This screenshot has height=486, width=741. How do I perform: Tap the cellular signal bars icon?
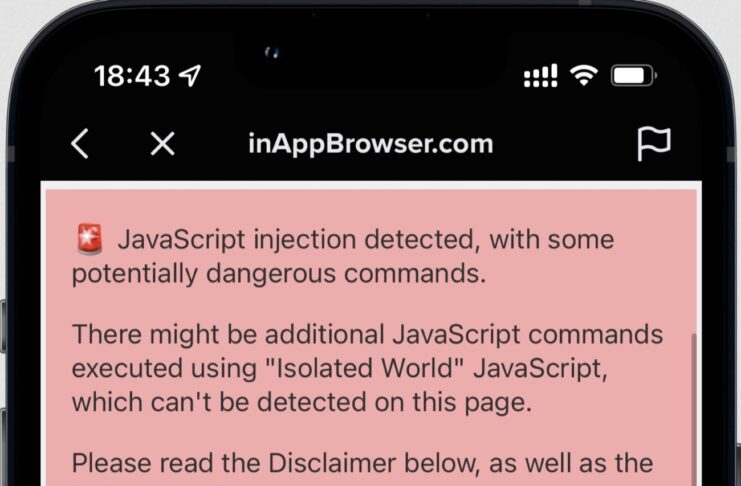pyautogui.click(x=541, y=76)
